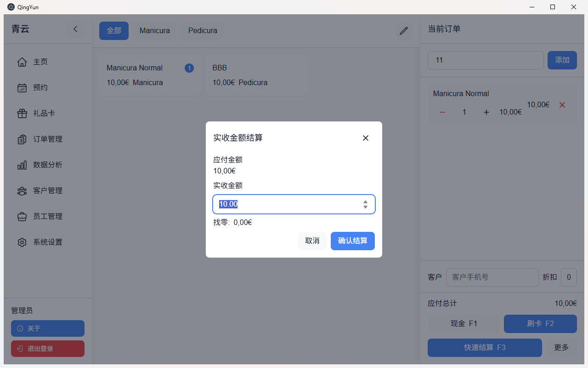
Task: Minimize the QingYun window
Action: pyautogui.click(x=532, y=7)
